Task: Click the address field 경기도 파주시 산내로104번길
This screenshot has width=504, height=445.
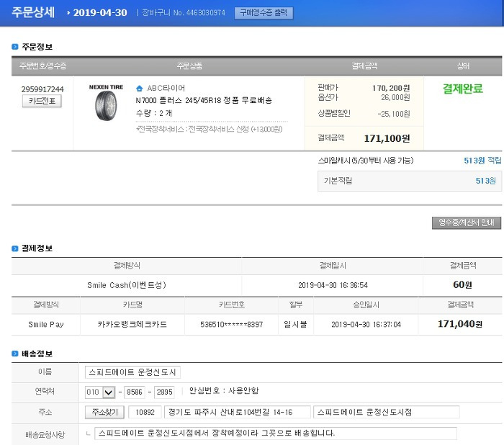Action: pyautogui.click(x=237, y=412)
